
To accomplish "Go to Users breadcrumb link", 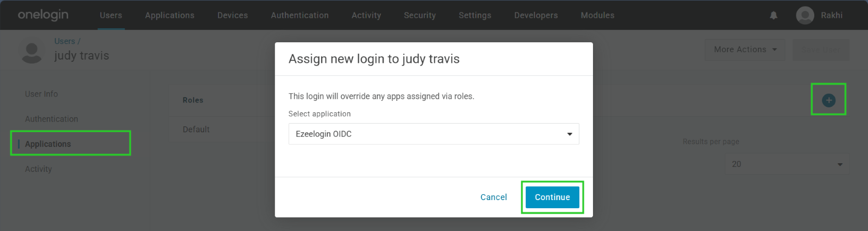I will [65, 41].
